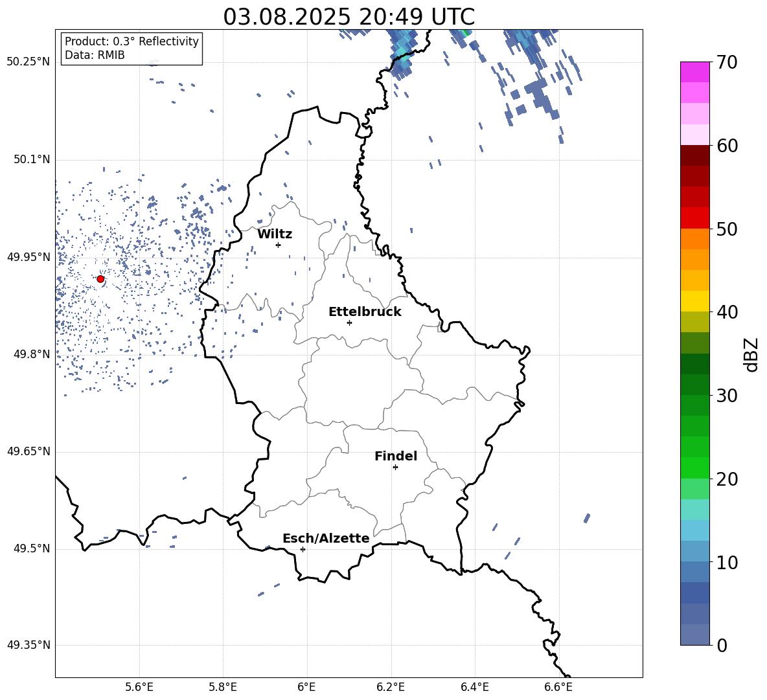Click the longitude label 5.8°E
Viewport: 767px width, 700px height.
(x=223, y=688)
